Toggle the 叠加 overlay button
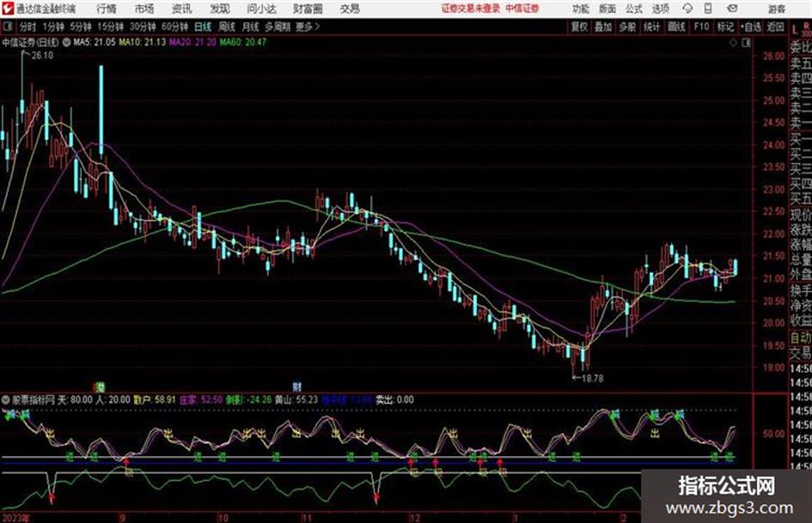The image size is (812, 523). [x=604, y=27]
